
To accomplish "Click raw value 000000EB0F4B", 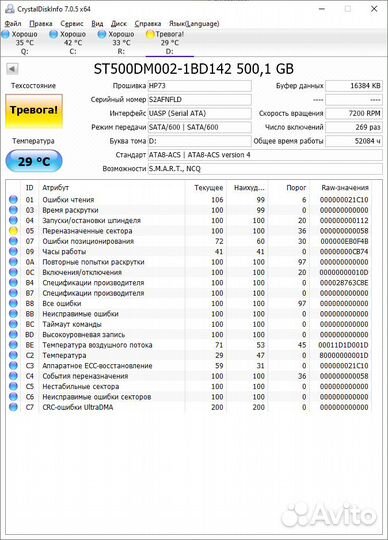I will pos(344,241).
